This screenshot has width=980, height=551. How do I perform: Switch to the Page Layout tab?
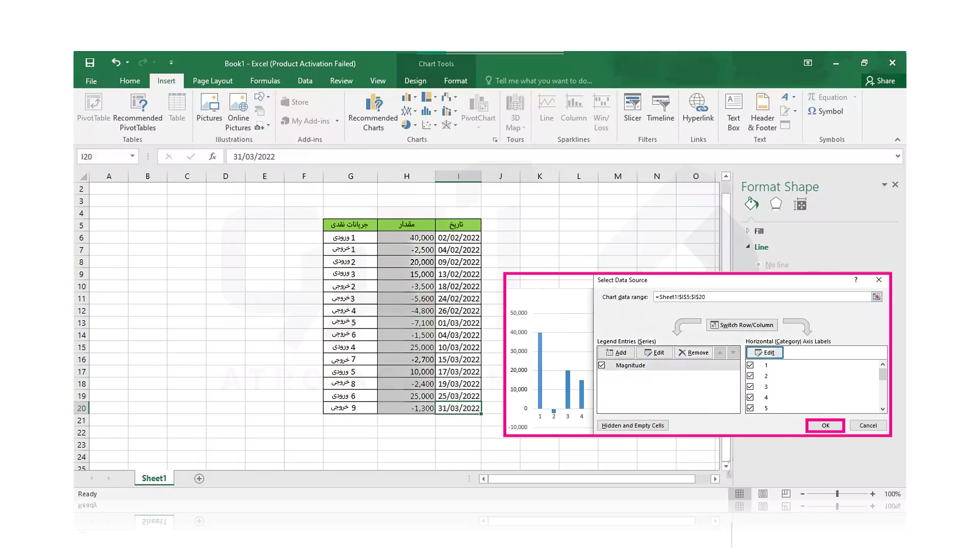(212, 81)
